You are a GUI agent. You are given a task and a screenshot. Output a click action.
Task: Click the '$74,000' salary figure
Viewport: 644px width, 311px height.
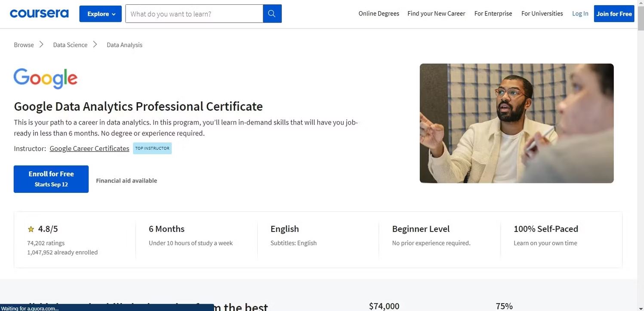tap(384, 306)
